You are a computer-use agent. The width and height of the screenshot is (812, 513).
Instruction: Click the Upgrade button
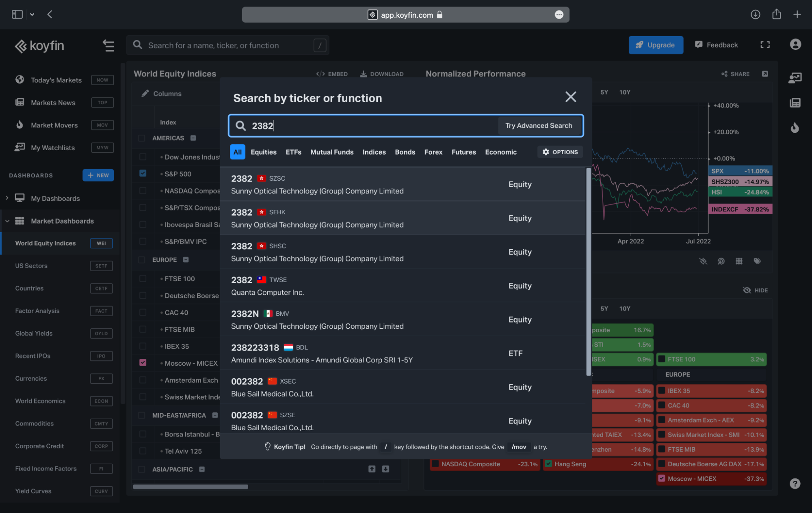pos(656,45)
